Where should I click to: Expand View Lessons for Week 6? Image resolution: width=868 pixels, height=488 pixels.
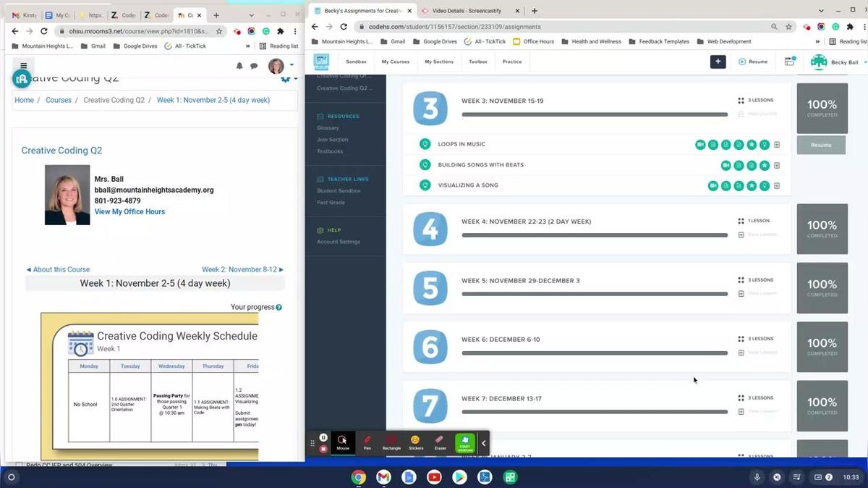coord(757,353)
